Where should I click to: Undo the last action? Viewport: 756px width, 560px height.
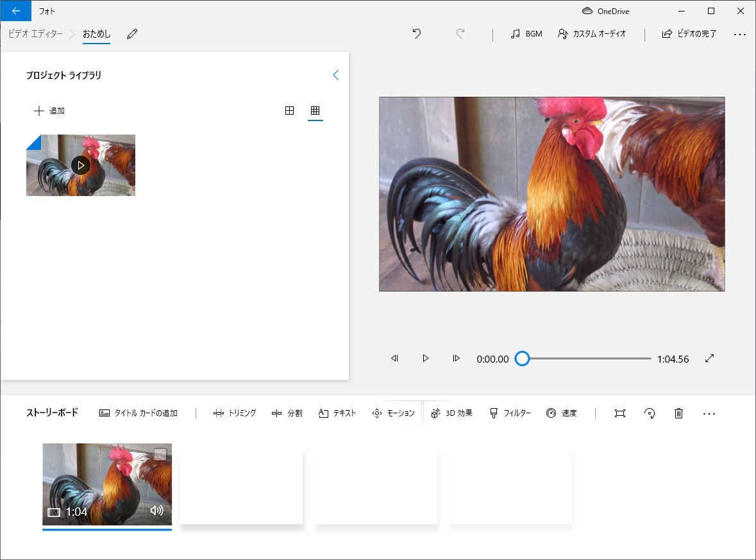pos(417,34)
